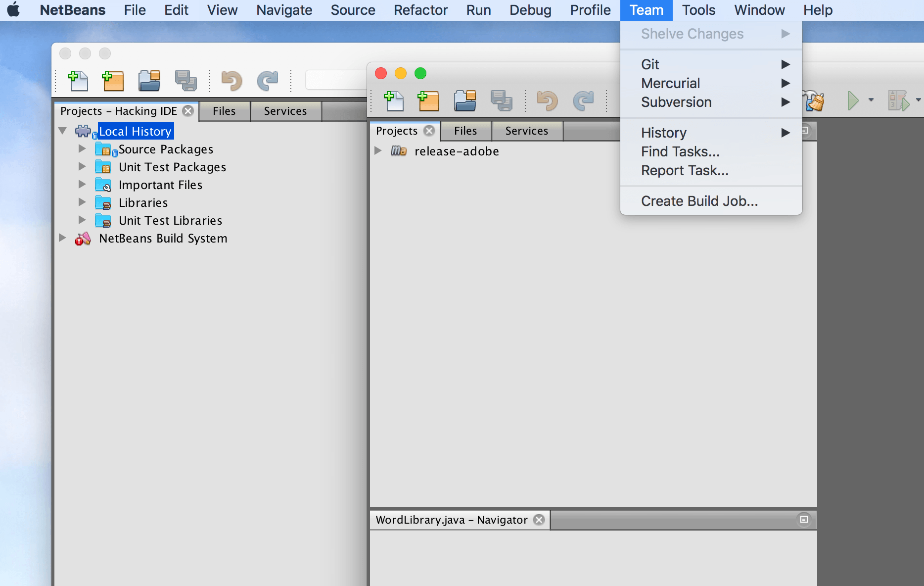Select the Libraries tree item

(x=143, y=203)
